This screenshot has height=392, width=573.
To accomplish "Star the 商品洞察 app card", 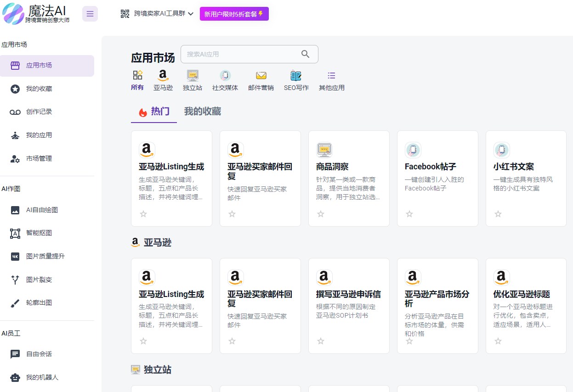I will click(320, 214).
